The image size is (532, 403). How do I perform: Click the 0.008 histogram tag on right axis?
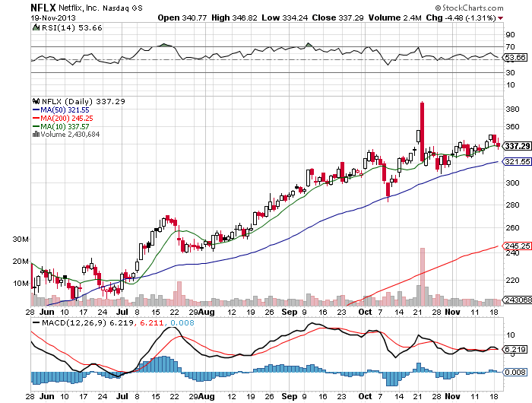pos(515,372)
